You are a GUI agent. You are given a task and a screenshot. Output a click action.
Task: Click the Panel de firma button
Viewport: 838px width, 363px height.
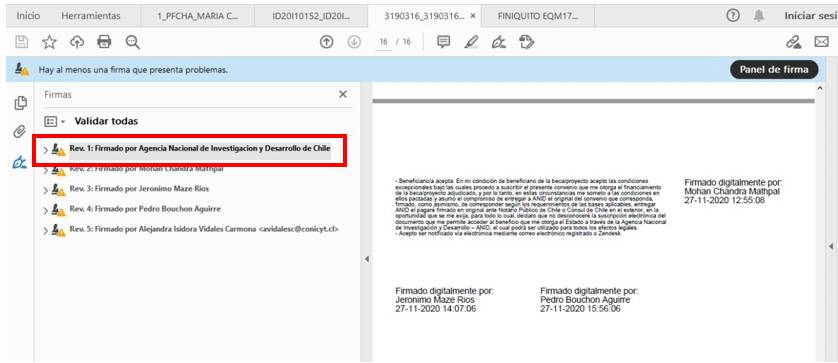774,70
